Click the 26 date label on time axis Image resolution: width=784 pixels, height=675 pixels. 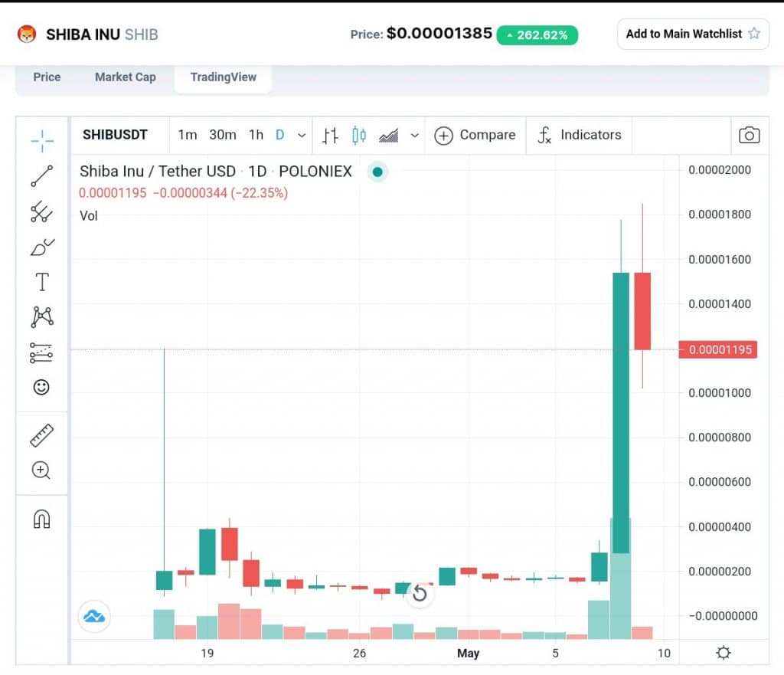pyautogui.click(x=359, y=653)
